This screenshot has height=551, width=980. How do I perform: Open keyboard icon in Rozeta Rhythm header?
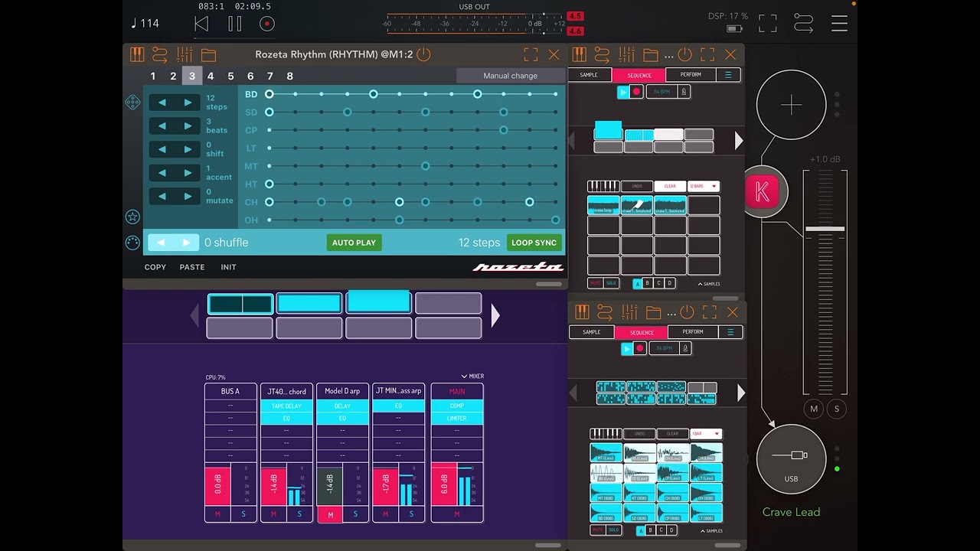[x=137, y=55]
